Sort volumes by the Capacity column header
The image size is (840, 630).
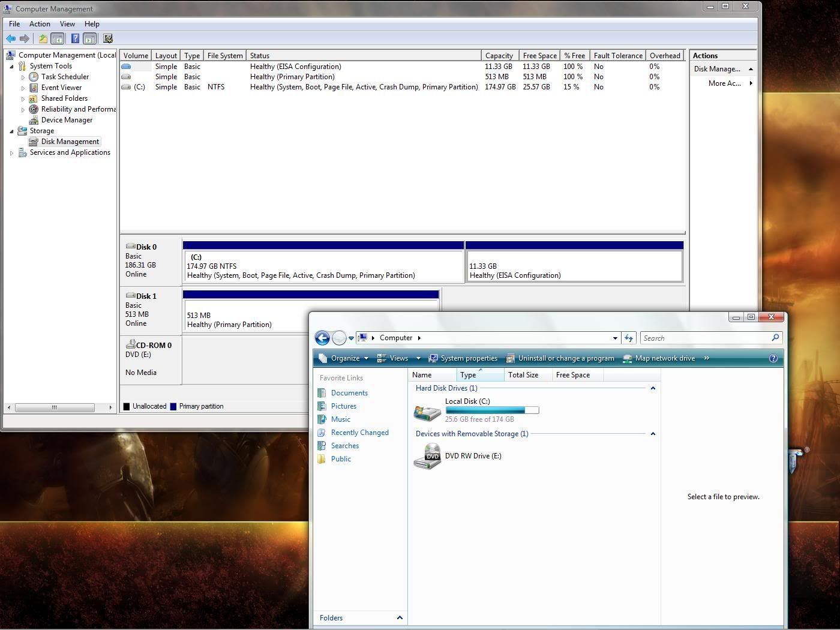[499, 55]
